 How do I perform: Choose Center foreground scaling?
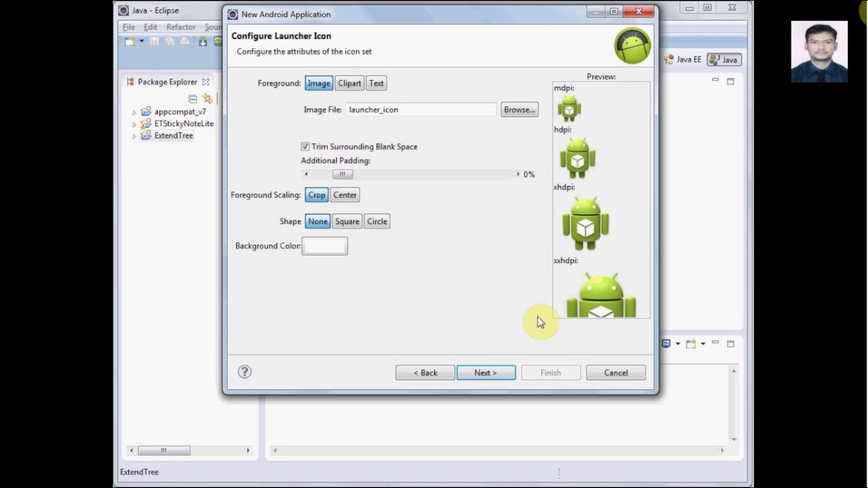pyautogui.click(x=344, y=195)
